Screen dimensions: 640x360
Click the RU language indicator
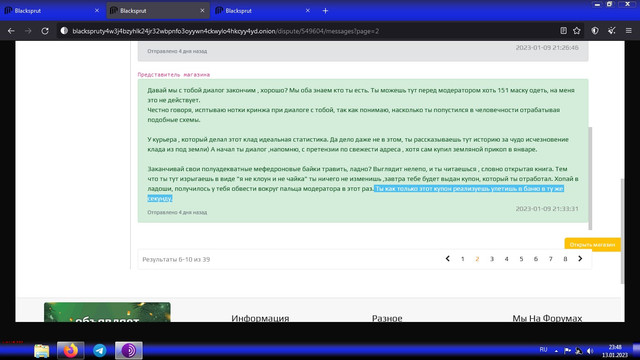(x=543, y=350)
